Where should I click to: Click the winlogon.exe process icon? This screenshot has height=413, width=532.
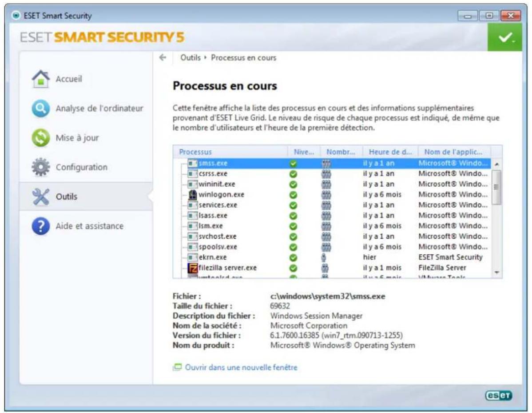(x=193, y=195)
